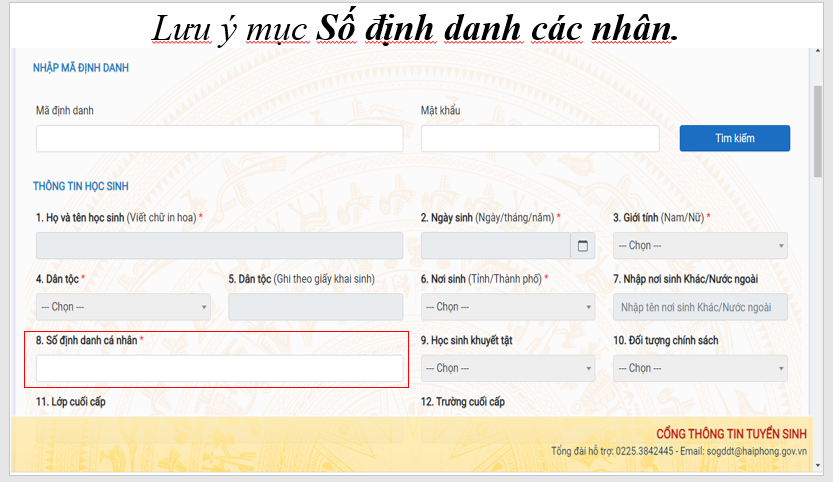Open the calendar date picker icon

click(x=583, y=246)
